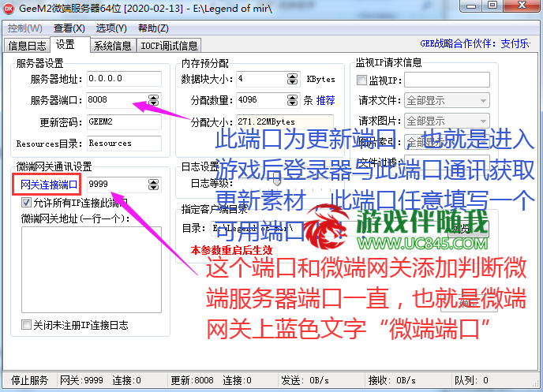Open the 请求文件 dropdown

447,101
